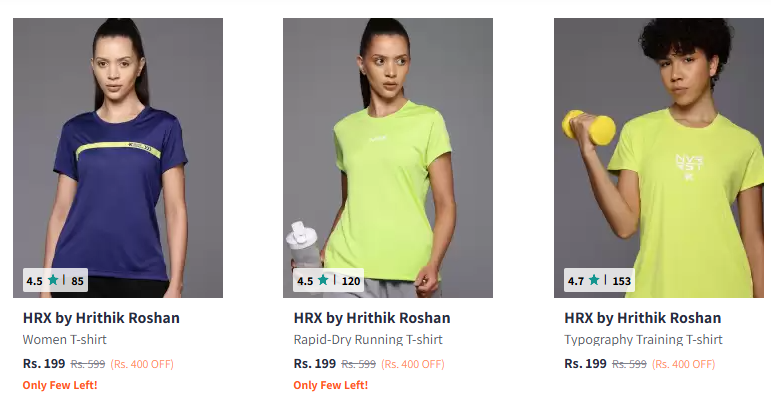Open the Women T-shirt product title

(64, 340)
